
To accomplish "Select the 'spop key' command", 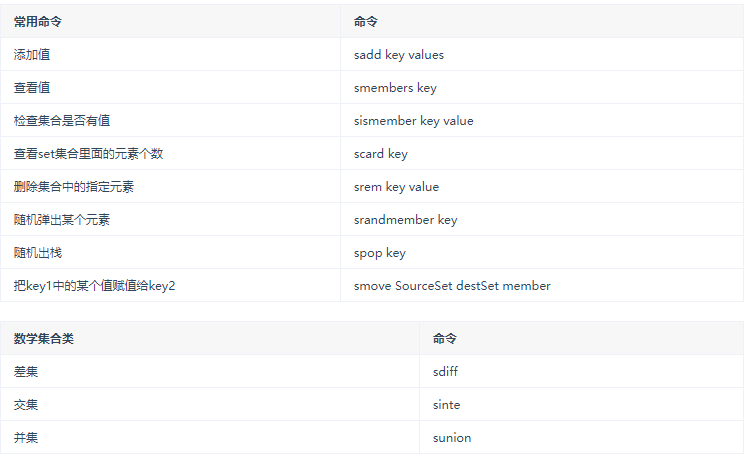I will [x=379, y=253].
